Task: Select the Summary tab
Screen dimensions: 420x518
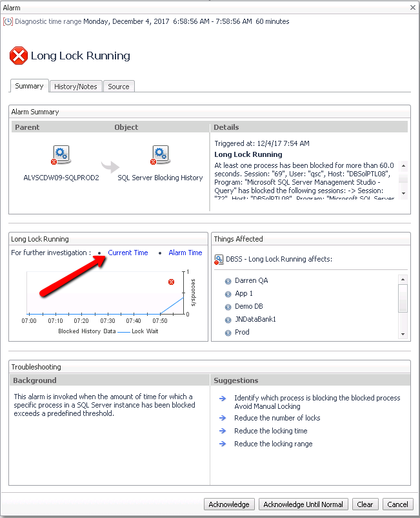Action: pyautogui.click(x=29, y=86)
